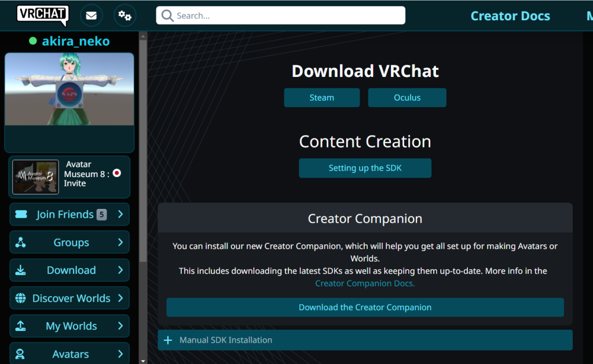This screenshot has height=364, width=593.
Task: Click the green online status dot
Action: 33,41
